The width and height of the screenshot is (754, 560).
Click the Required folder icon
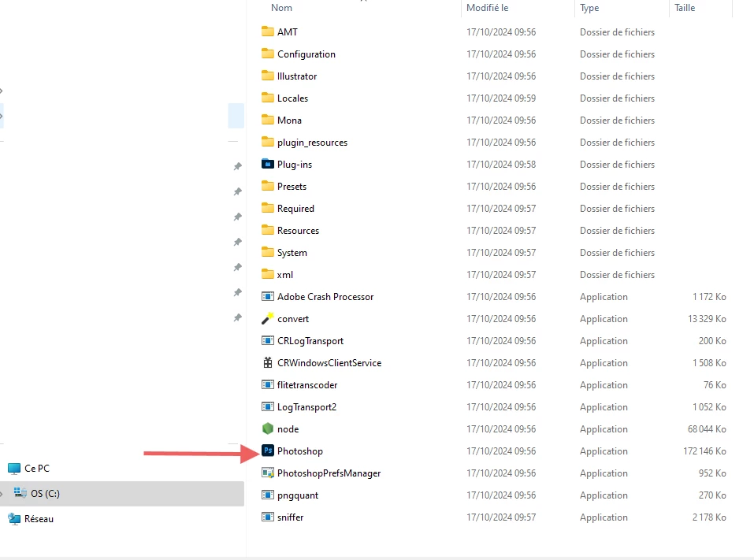coord(267,209)
